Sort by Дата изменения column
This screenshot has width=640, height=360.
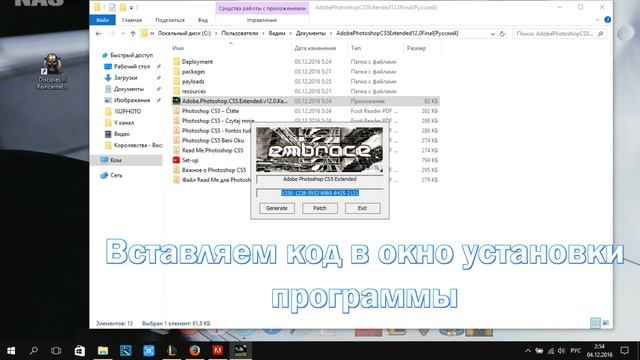pyautogui.click(x=315, y=48)
